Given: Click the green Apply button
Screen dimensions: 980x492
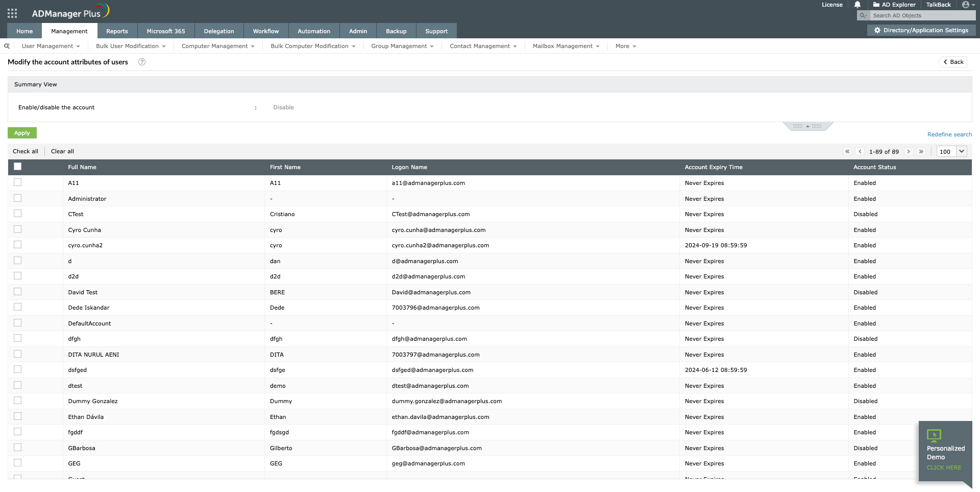Looking at the screenshot, I should click(22, 133).
